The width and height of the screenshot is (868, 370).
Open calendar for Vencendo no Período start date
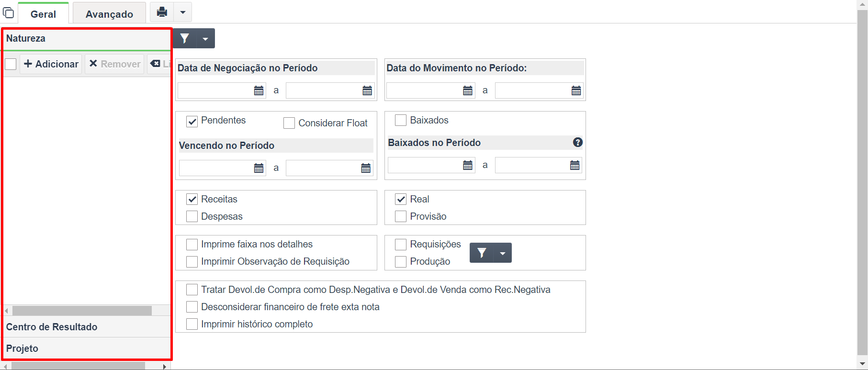[x=259, y=168]
